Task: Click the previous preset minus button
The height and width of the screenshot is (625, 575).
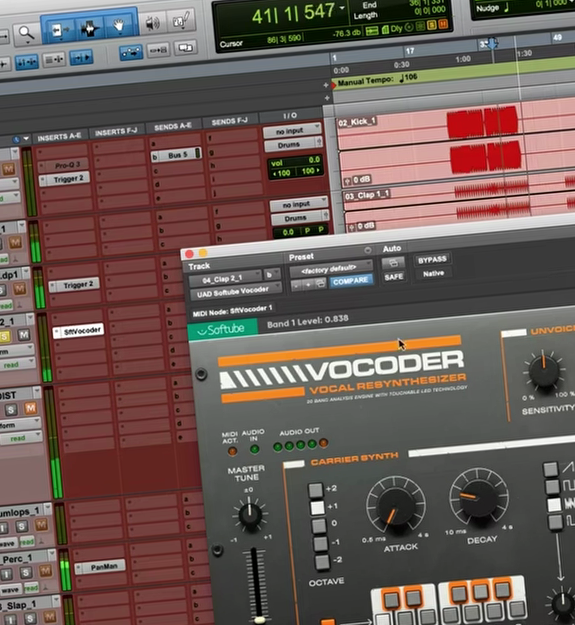Action: click(296, 285)
